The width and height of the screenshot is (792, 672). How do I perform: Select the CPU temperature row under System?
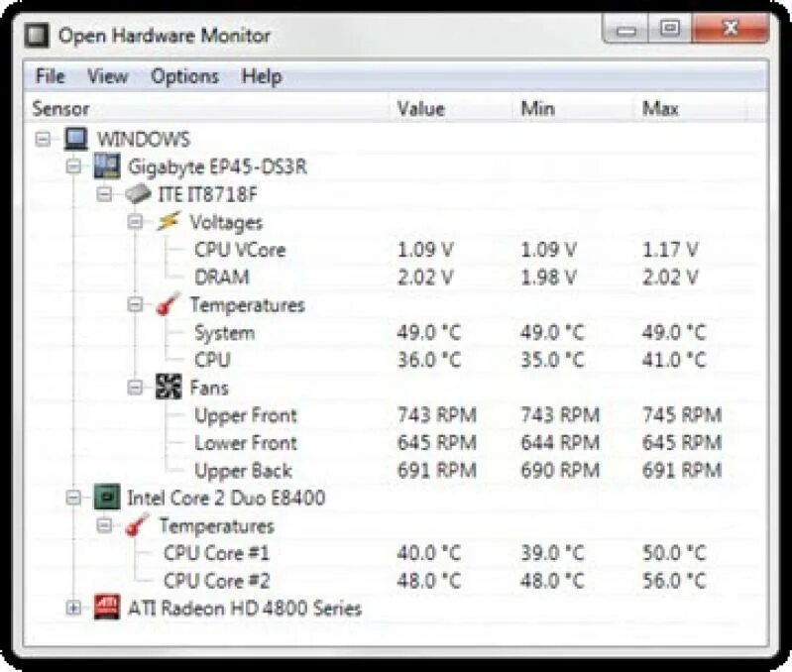(394, 360)
